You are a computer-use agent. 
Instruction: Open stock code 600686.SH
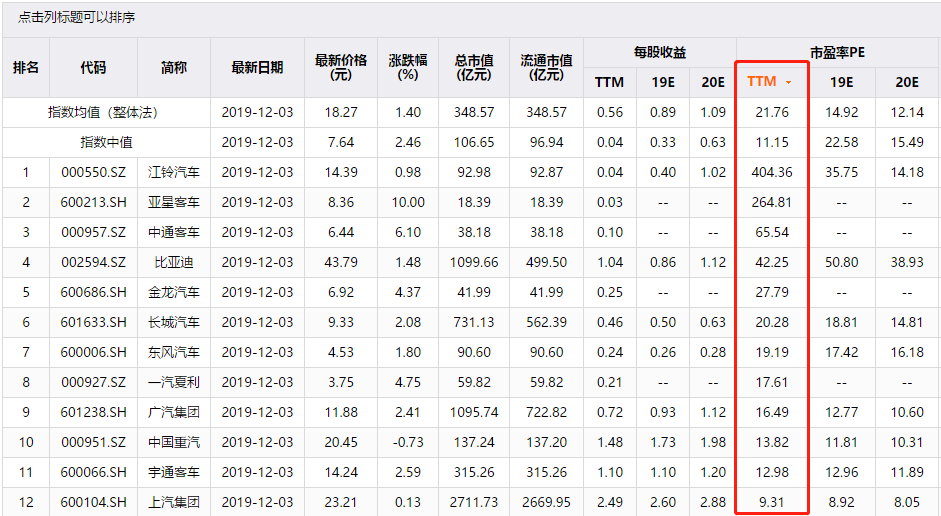pyautogui.click(x=93, y=292)
